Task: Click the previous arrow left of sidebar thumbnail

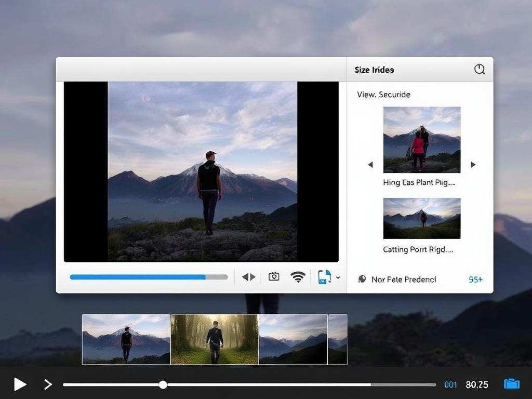Action: point(370,165)
